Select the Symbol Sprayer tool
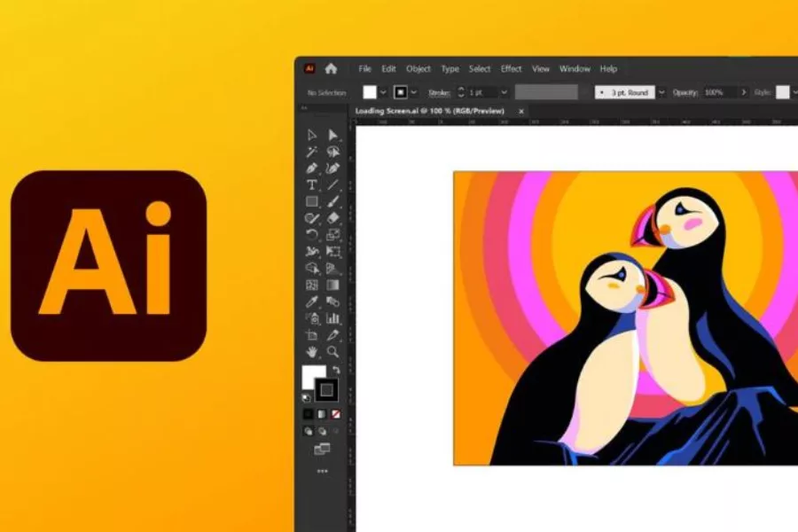798x532 pixels. [312, 318]
